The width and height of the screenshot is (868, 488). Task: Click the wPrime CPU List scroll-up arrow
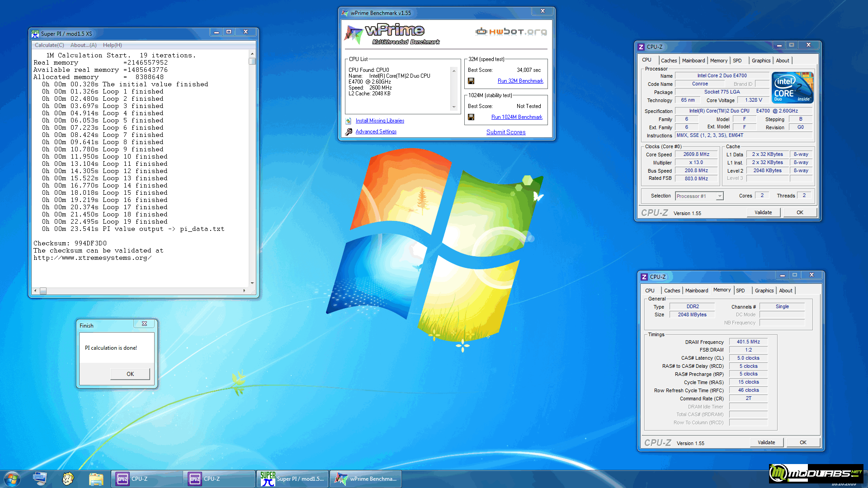pos(453,70)
